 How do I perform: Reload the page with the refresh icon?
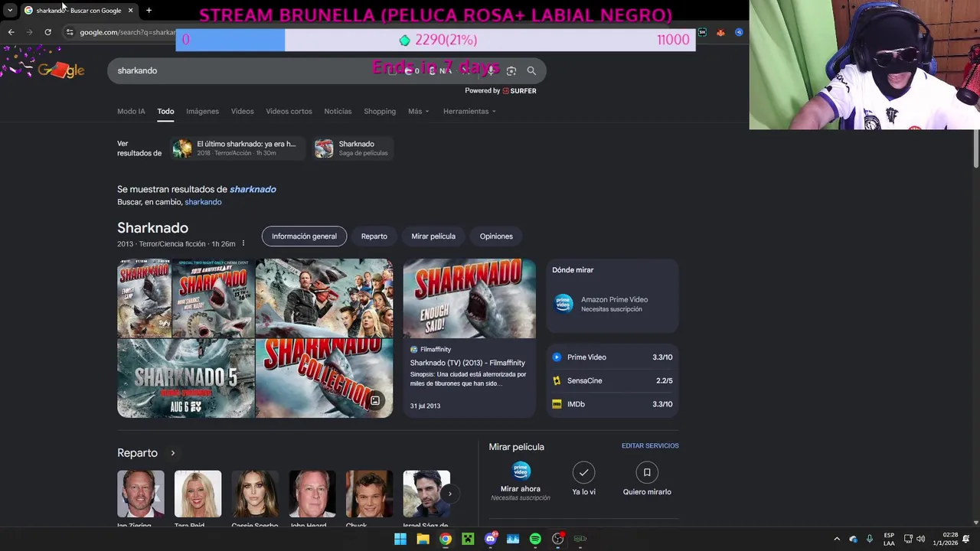pyautogui.click(x=47, y=32)
